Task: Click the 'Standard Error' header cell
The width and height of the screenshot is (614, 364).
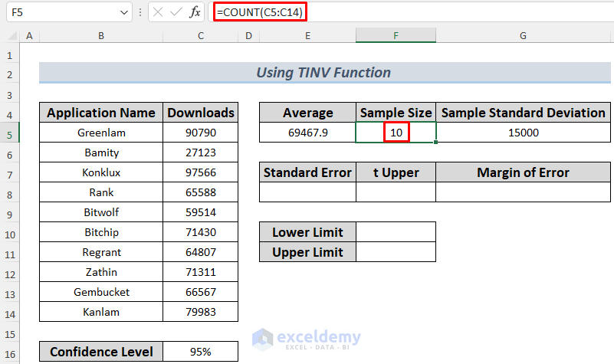Action: 308,172
